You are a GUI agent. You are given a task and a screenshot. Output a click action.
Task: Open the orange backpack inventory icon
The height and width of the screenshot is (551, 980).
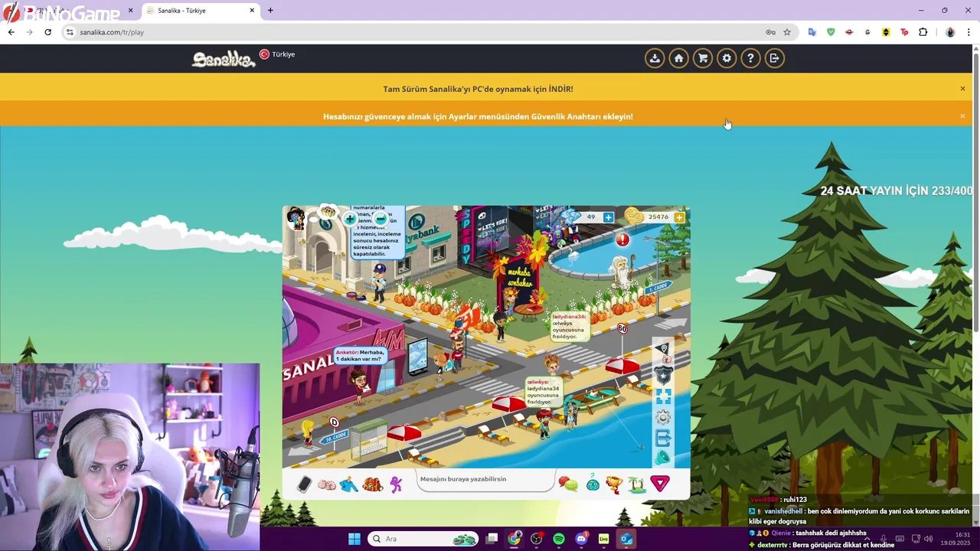tap(373, 484)
